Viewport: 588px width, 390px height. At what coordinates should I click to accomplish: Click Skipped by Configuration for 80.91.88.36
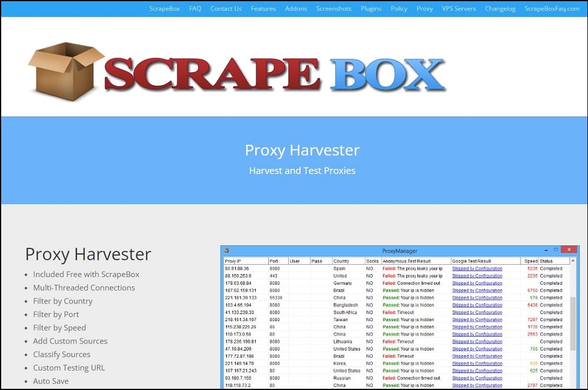477,268
